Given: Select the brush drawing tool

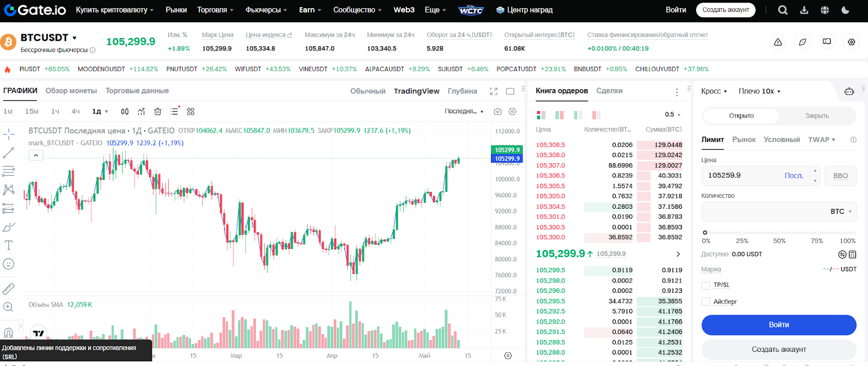Looking at the screenshot, I should [9, 227].
